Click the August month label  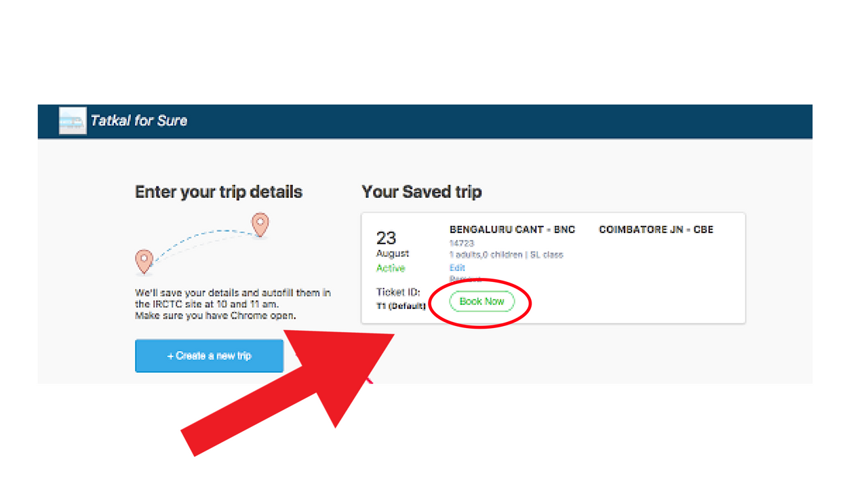(393, 253)
